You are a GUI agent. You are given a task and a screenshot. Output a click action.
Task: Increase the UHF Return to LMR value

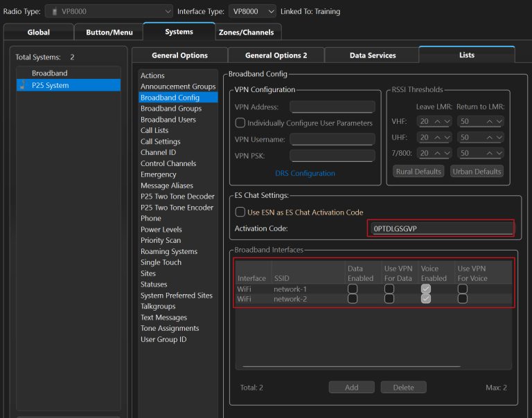click(490, 138)
